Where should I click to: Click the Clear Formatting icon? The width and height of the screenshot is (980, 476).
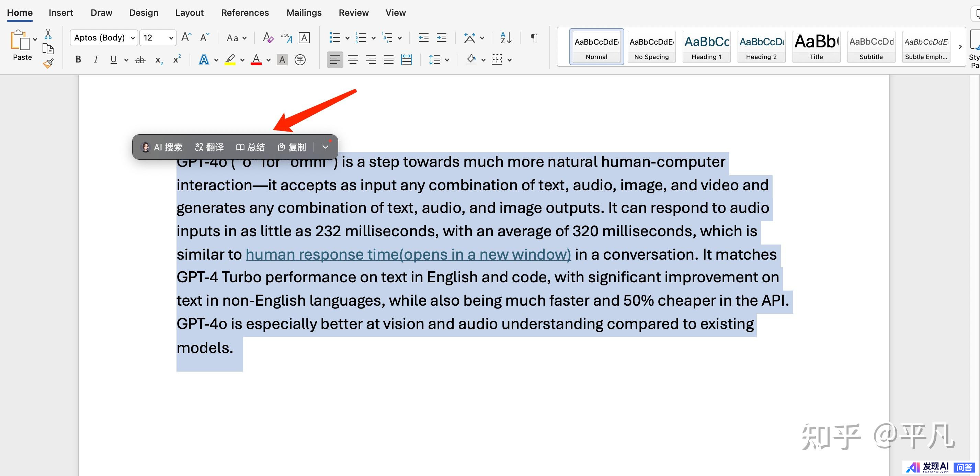tap(268, 38)
